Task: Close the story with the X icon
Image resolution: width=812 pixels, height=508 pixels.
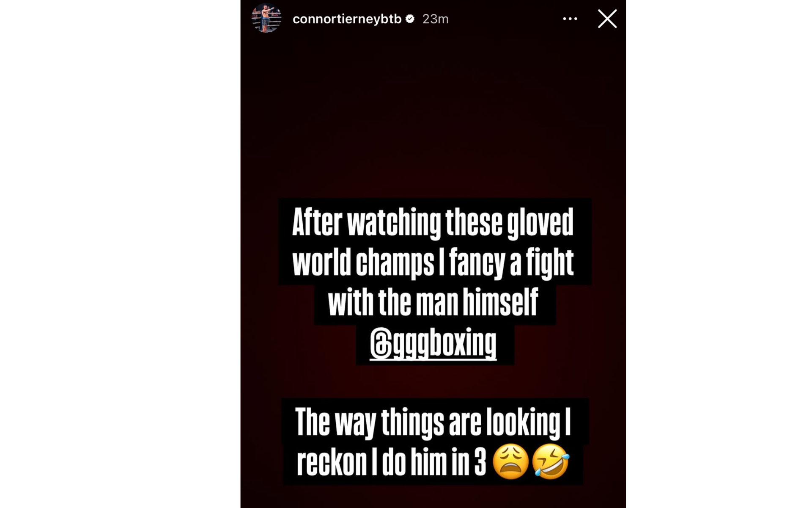Action: (x=607, y=19)
